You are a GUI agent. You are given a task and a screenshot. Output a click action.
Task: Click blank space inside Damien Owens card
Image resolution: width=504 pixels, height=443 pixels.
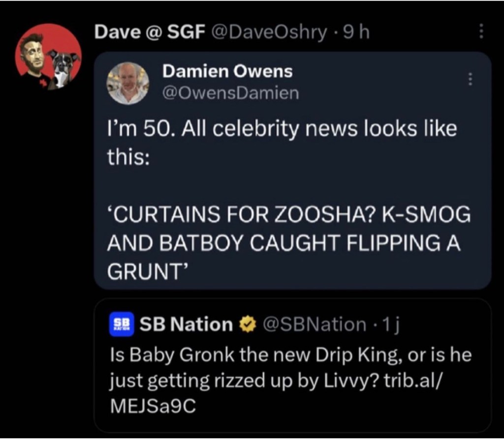click(x=369, y=177)
